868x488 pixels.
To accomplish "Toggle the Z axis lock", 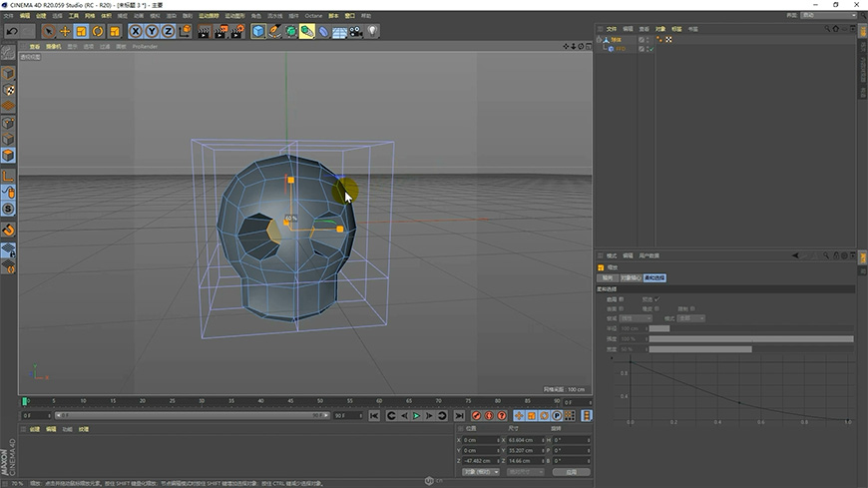I will (x=169, y=32).
